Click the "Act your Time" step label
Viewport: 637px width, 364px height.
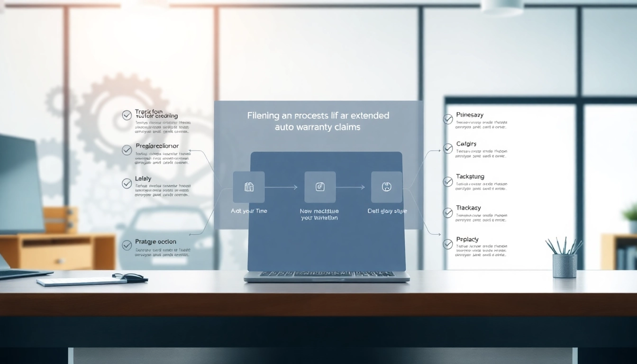(249, 211)
